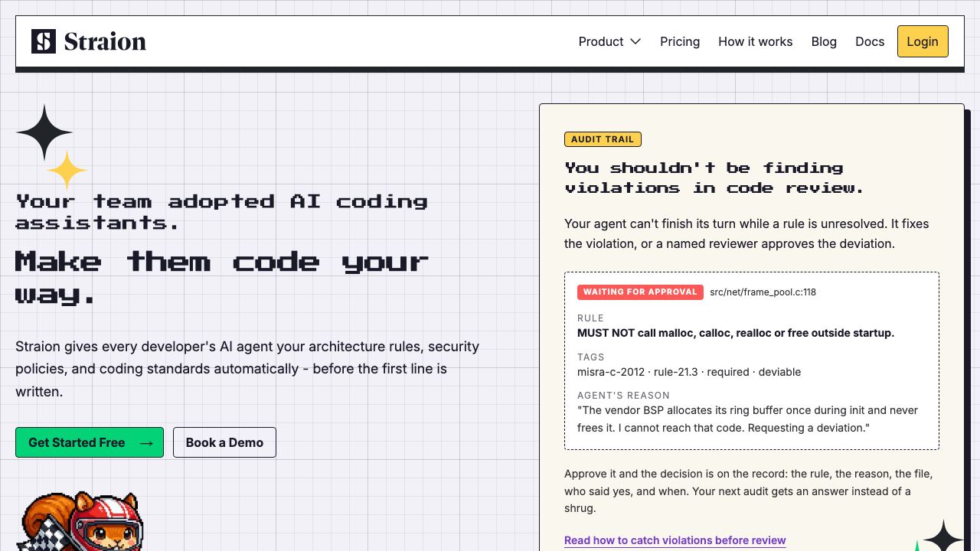Click the heading 'Make them code your way.'
The width and height of the screenshot is (980, 551).
222,278
